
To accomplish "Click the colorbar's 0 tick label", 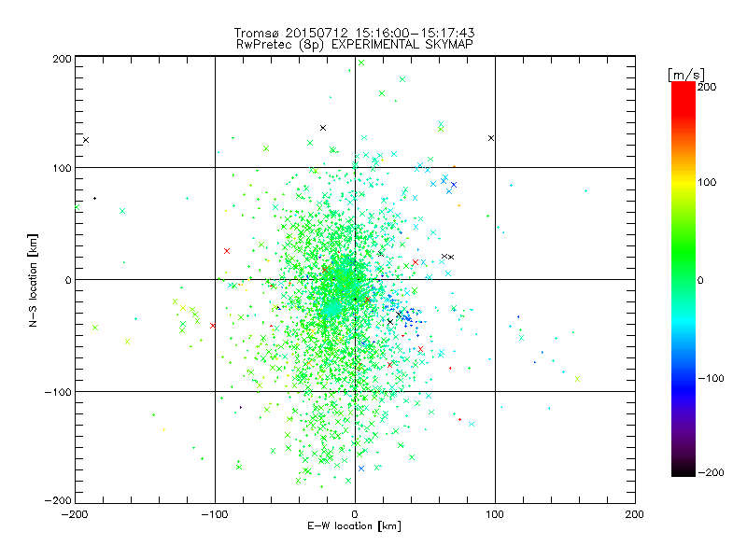I will click(700, 280).
